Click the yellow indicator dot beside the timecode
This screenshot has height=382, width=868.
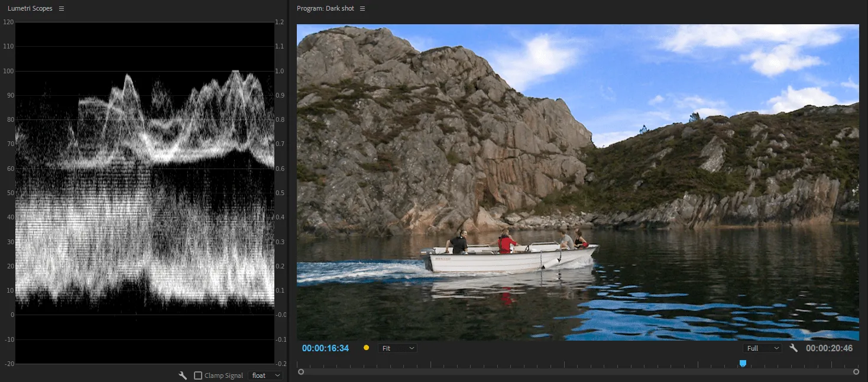tap(366, 348)
